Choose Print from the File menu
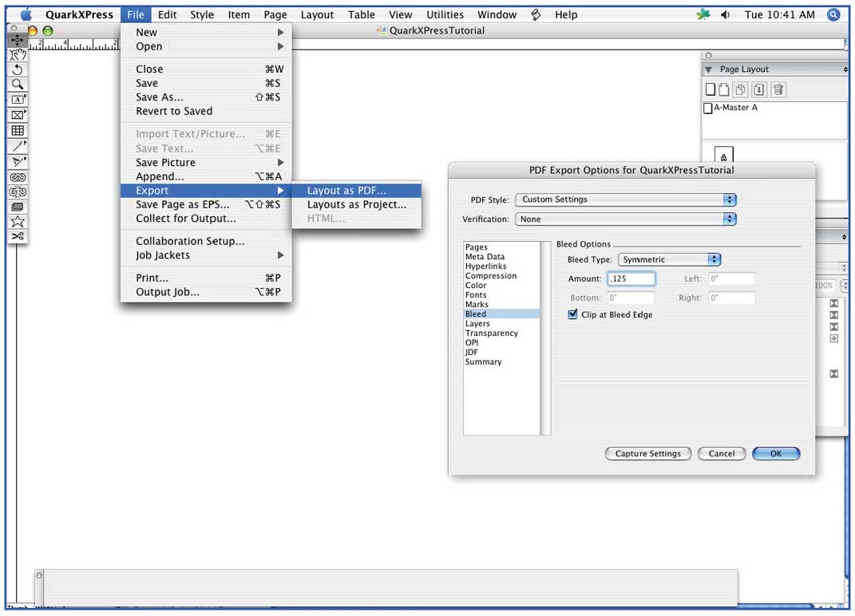 206,278
